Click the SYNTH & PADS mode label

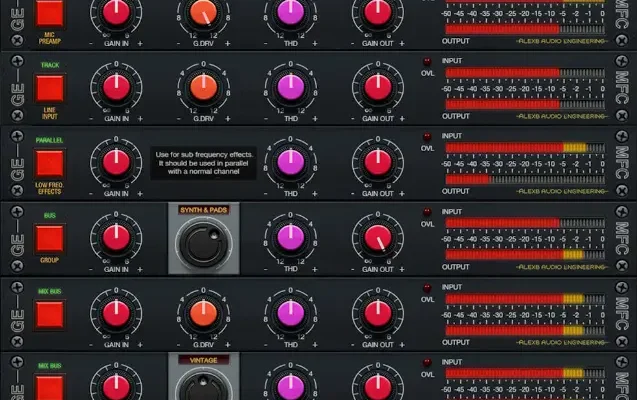pos(203,209)
